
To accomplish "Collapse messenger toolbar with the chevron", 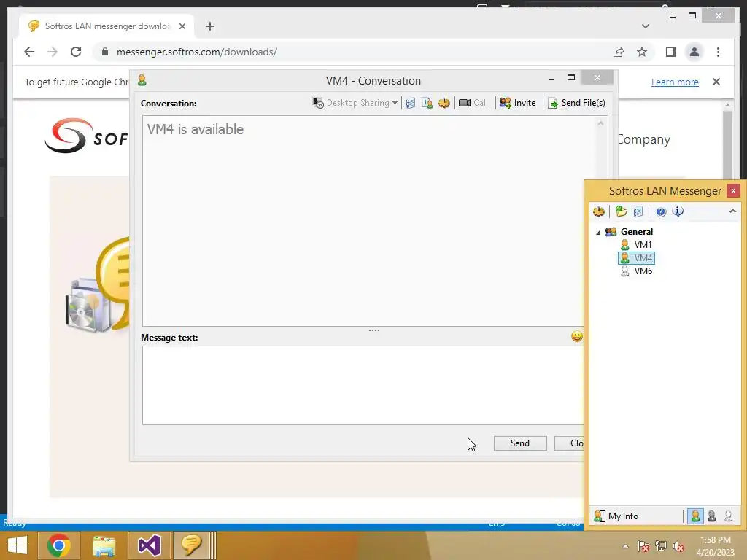I will 732,211.
